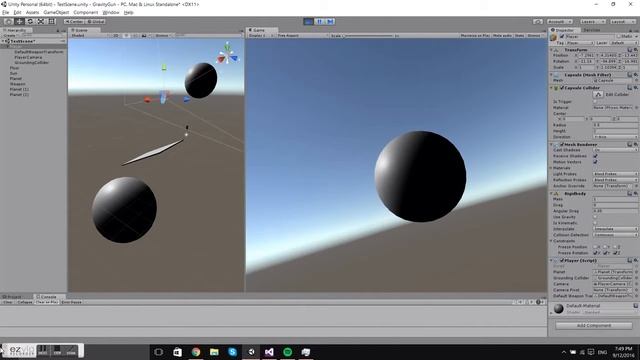Click the Add Component button
This screenshot has height=360, width=640.
pos(594,326)
